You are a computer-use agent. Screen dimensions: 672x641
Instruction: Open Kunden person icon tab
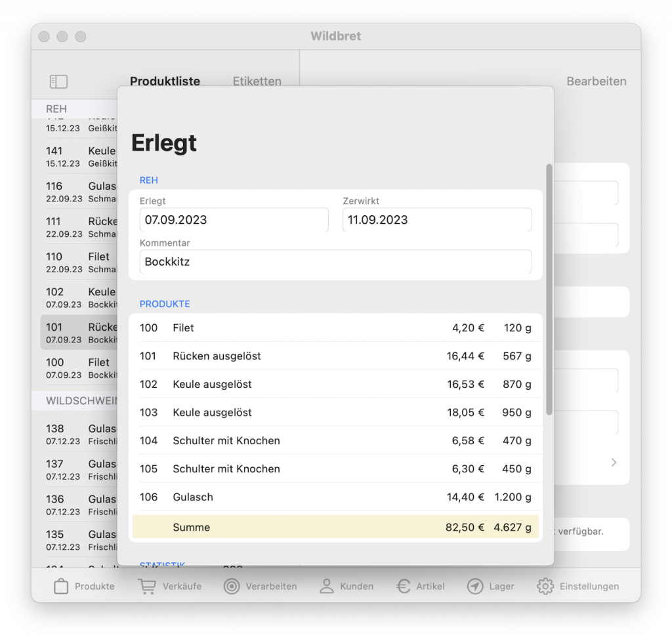pos(346,586)
